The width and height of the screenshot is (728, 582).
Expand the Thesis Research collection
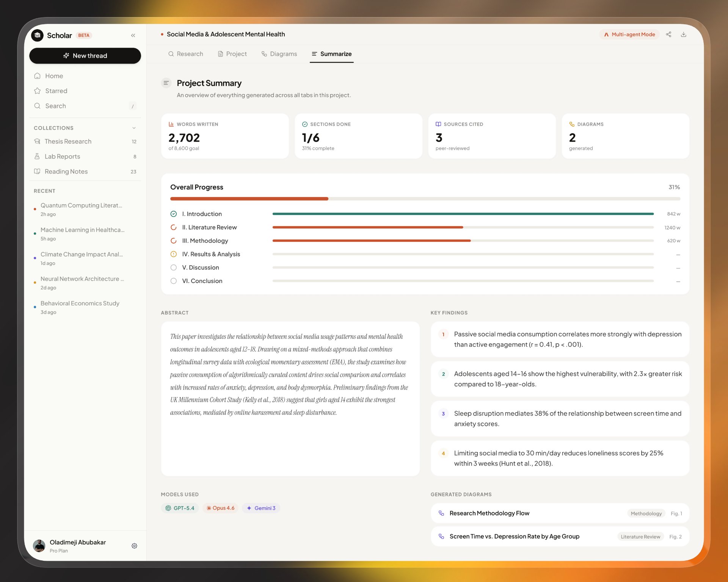point(68,141)
